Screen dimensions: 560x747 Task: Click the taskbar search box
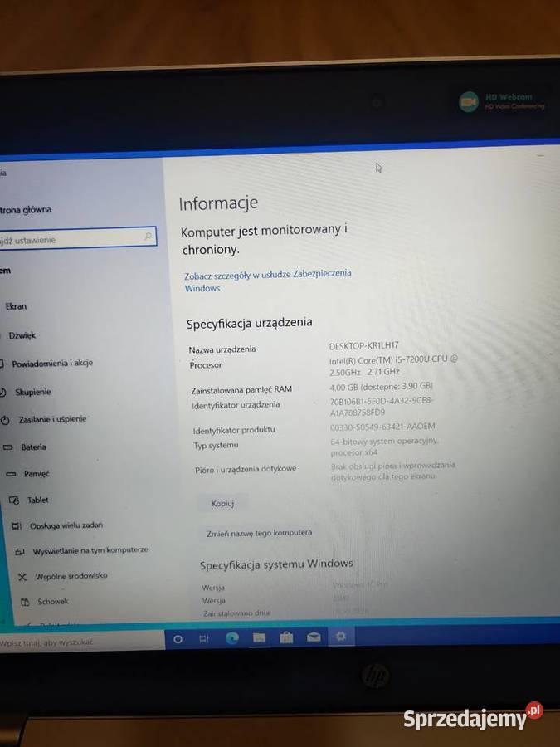(82, 642)
